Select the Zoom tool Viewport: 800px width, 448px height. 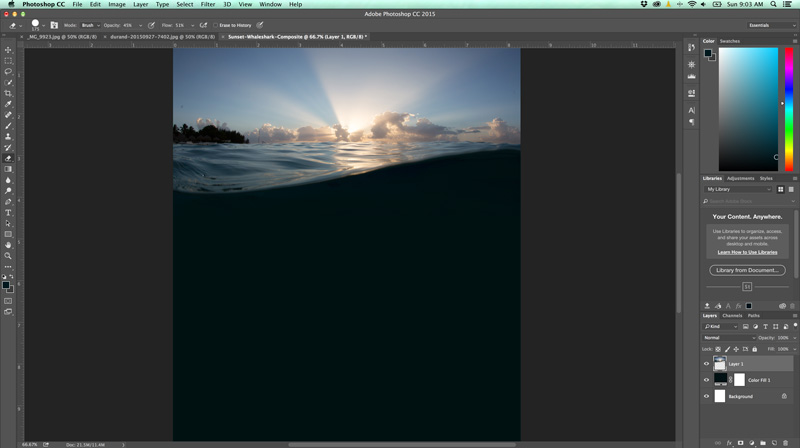pos(8,256)
